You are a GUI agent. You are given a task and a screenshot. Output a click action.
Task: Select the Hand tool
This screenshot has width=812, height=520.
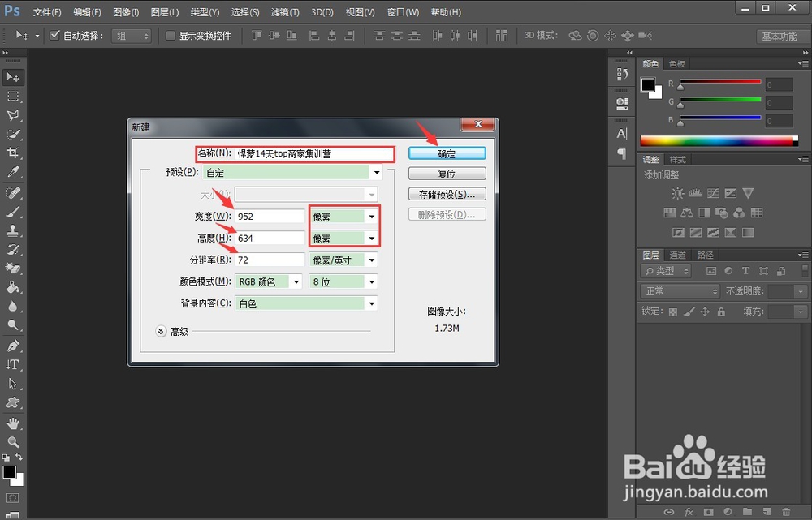[x=13, y=423]
